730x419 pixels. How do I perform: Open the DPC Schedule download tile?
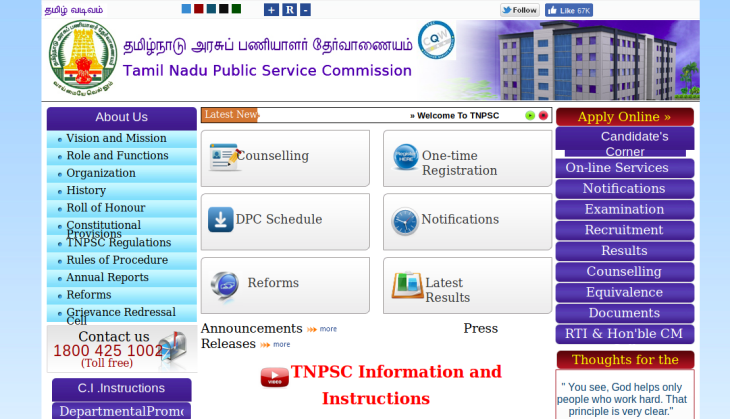click(285, 222)
